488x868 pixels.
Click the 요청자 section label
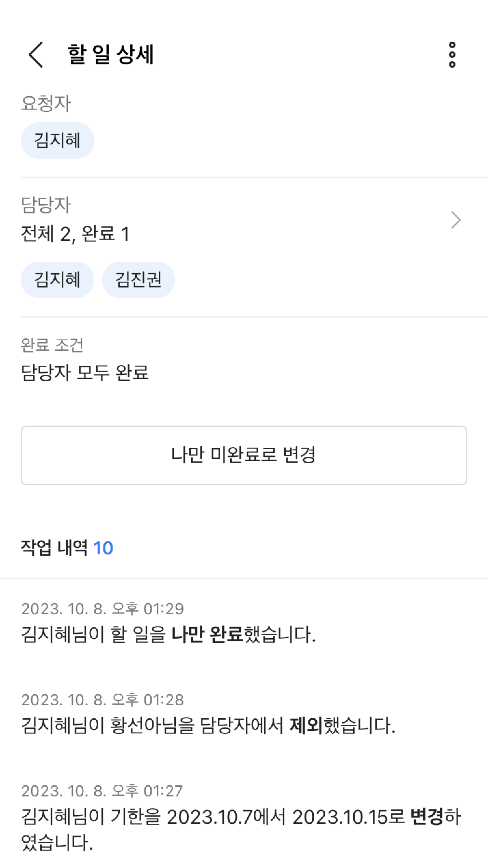click(x=46, y=103)
